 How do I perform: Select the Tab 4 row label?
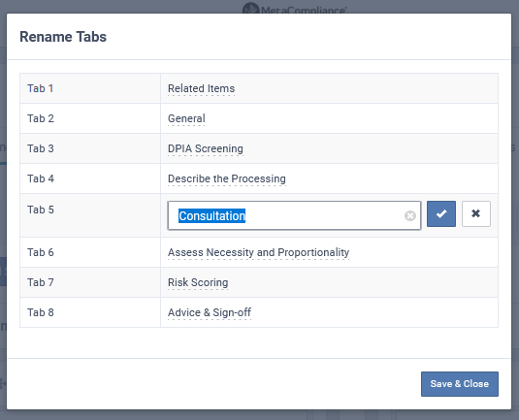(x=41, y=178)
